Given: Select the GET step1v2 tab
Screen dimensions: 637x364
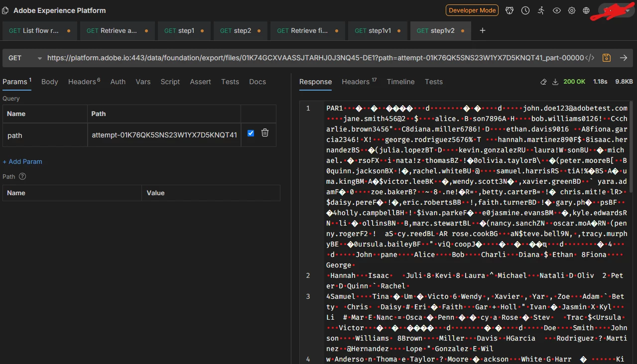Looking at the screenshot, I should pyautogui.click(x=440, y=30).
